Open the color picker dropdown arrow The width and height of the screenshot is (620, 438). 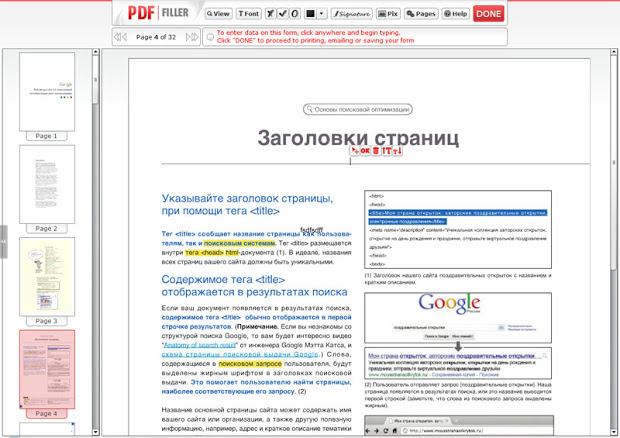coord(322,14)
